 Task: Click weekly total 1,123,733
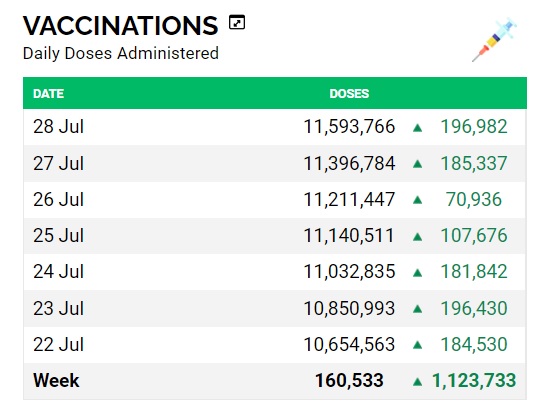click(x=474, y=380)
